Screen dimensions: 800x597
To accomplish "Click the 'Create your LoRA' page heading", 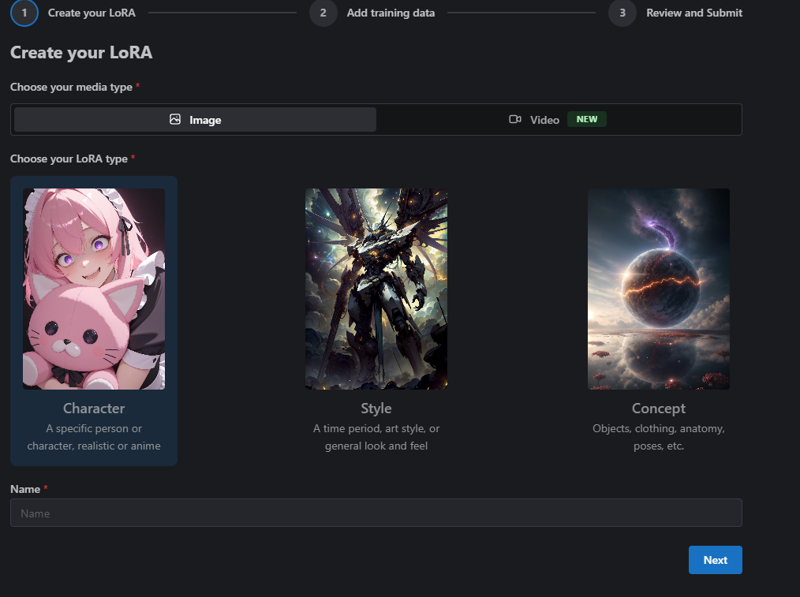I will tap(81, 53).
